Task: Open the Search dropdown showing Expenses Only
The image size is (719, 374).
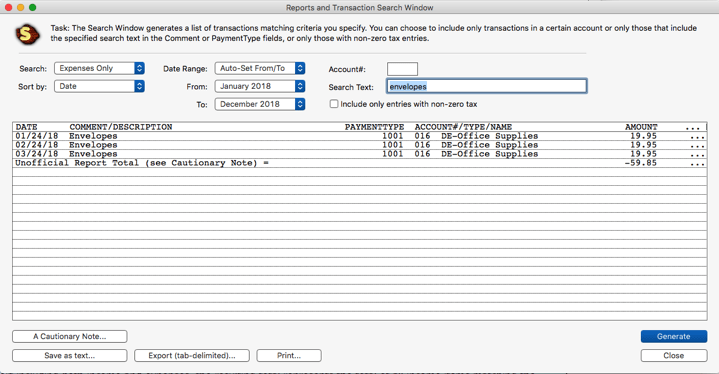Action: click(x=100, y=68)
